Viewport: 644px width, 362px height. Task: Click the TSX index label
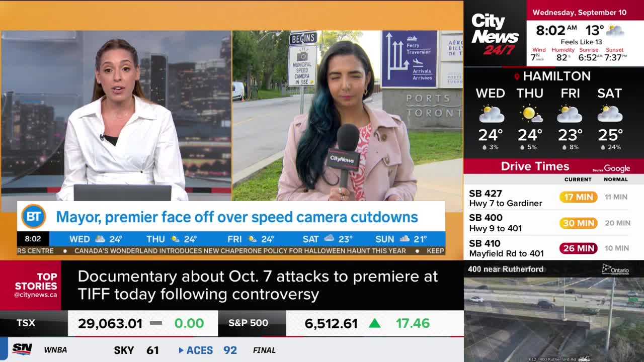tap(26, 323)
